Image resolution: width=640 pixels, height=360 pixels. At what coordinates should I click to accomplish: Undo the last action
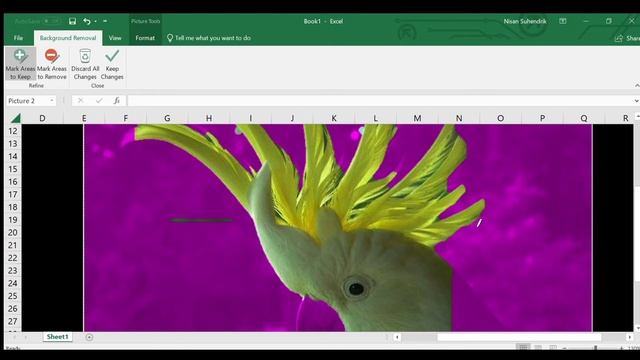(x=87, y=21)
